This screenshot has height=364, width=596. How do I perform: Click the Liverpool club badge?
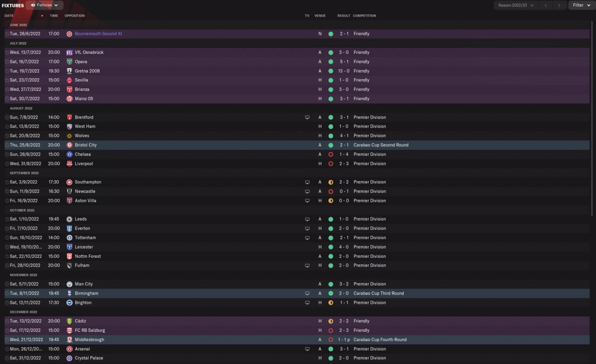coord(69,163)
